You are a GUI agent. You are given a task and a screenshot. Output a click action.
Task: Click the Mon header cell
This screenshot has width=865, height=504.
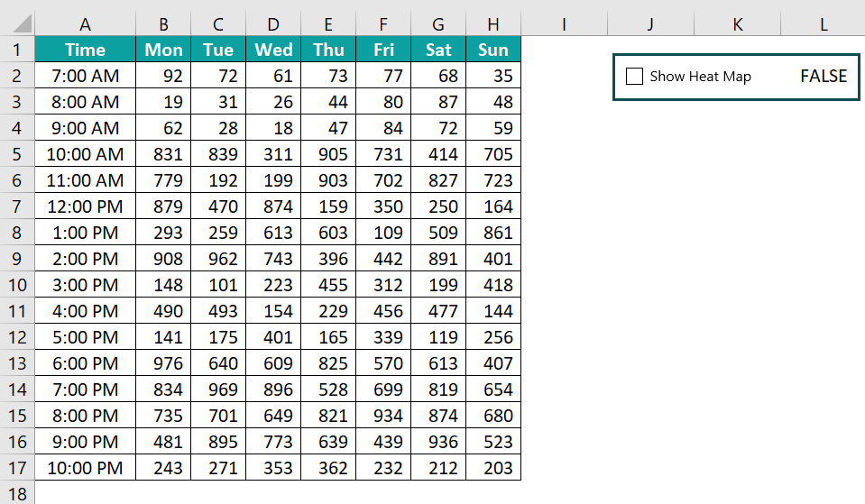click(x=163, y=50)
